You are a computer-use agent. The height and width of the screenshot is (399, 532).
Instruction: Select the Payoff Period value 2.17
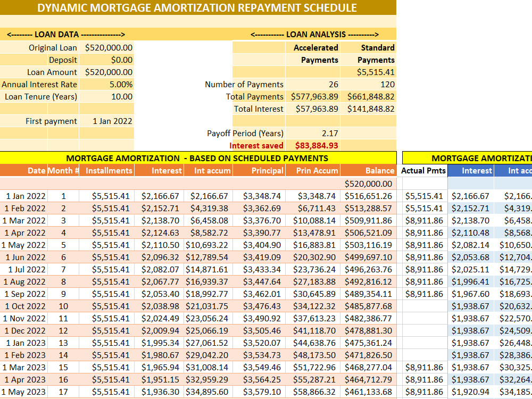pyautogui.click(x=313, y=133)
